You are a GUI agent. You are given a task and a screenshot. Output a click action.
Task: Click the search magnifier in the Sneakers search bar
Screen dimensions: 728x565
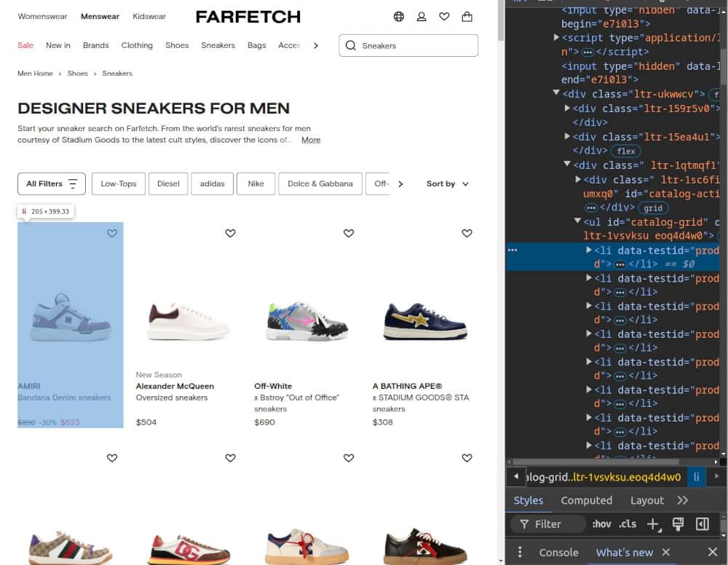point(352,45)
